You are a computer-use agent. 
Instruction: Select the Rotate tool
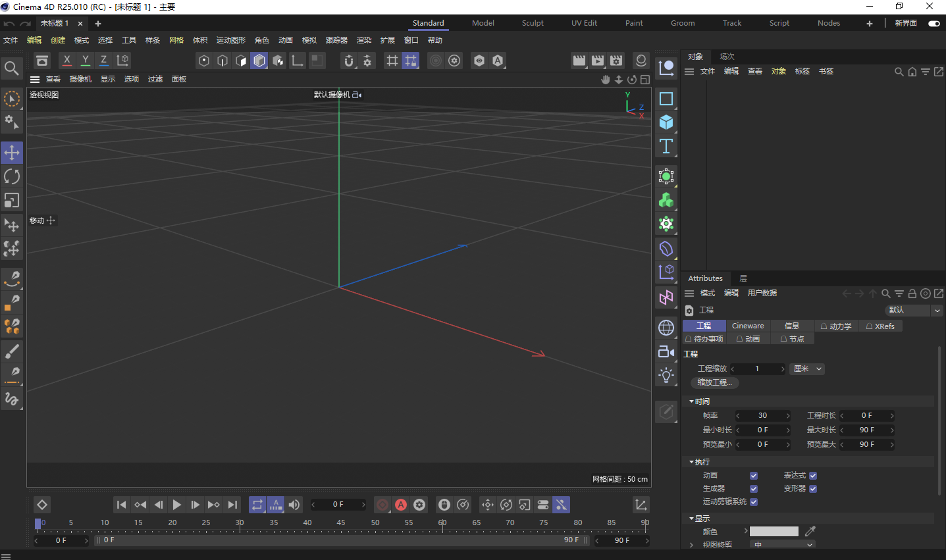coord(12,176)
